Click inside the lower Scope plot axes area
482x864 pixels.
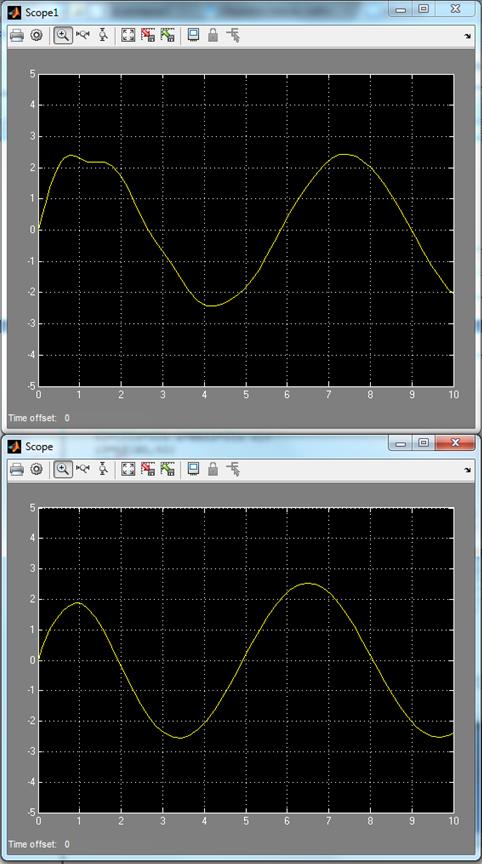click(246, 660)
